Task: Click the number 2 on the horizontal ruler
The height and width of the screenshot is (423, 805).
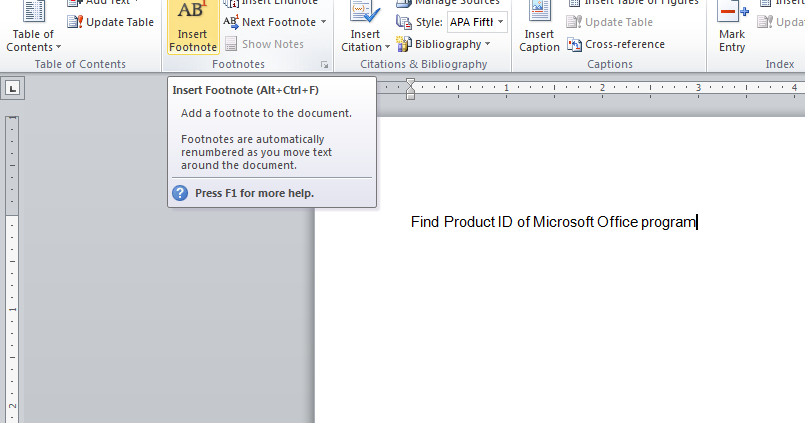Action: click(x=602, y=87)
